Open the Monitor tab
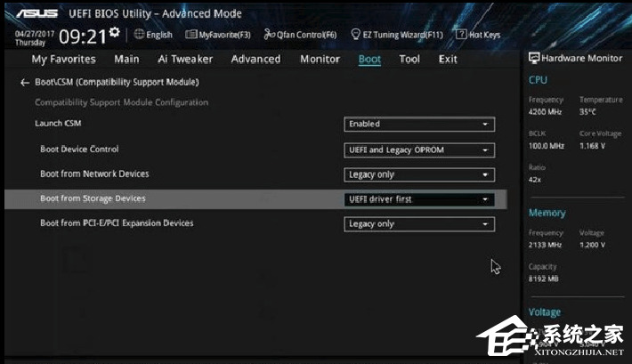The image size is (632, 364). 320,60
